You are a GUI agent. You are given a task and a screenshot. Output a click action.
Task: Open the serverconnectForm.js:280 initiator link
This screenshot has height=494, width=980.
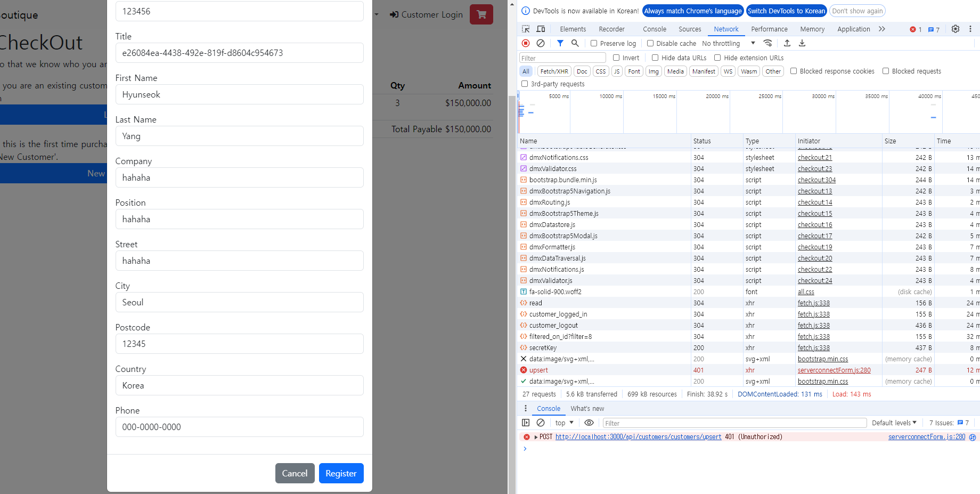(x=834, y=370)
